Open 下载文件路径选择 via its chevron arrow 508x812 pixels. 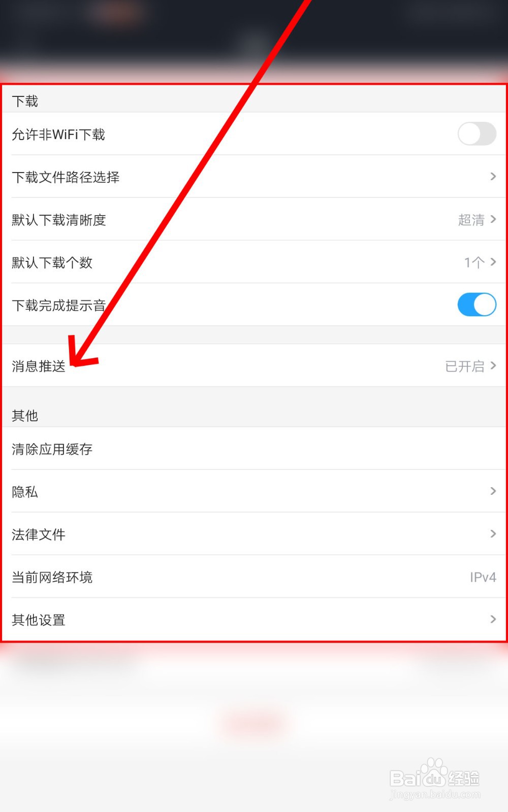pos(493,177)
